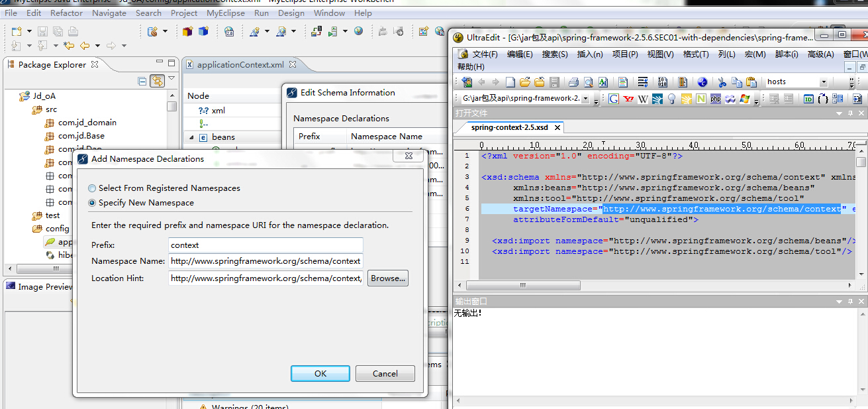Open the hosts dropdown in UltraEdit toolbar
Image resolution: width=868 pixels, height=409 pixels.
click(824, 82)
